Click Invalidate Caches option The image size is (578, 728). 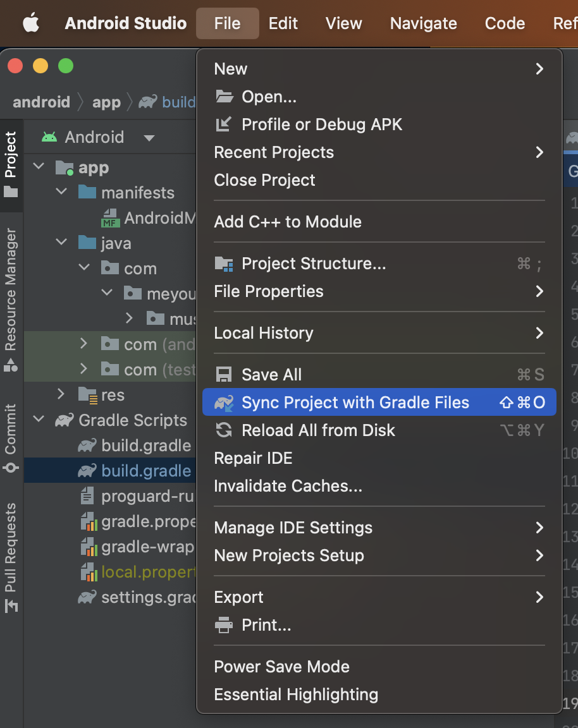click(288, 486)
